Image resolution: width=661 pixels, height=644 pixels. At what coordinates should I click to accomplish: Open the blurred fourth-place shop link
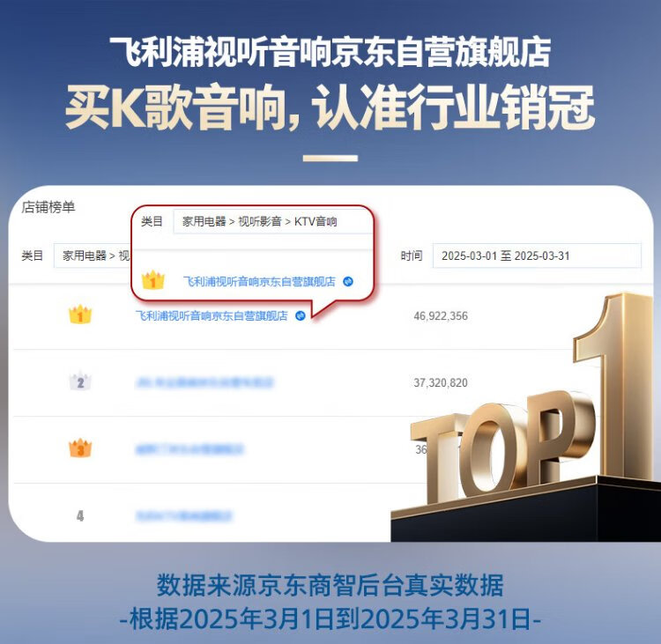pos(184,516)
